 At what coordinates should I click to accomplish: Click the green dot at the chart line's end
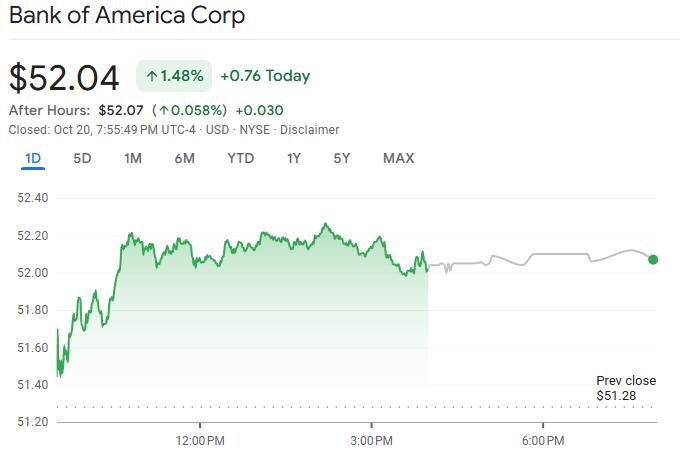653,259
